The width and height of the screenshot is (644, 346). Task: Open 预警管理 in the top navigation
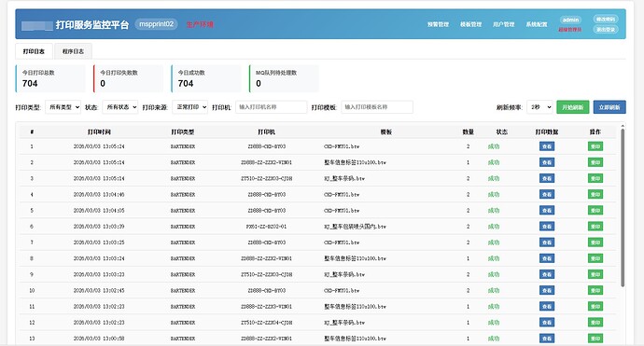pos(438,24)
